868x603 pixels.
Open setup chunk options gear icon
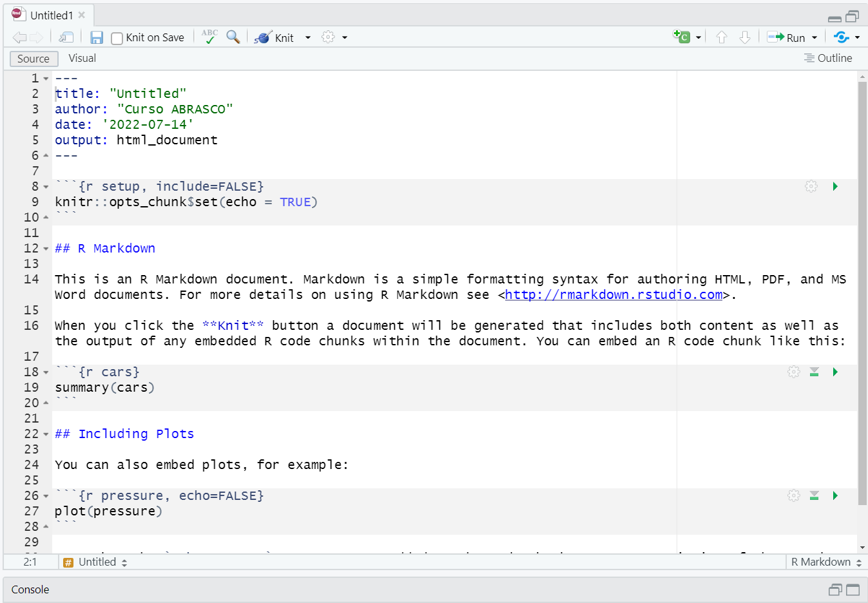(x=811, y=186)
